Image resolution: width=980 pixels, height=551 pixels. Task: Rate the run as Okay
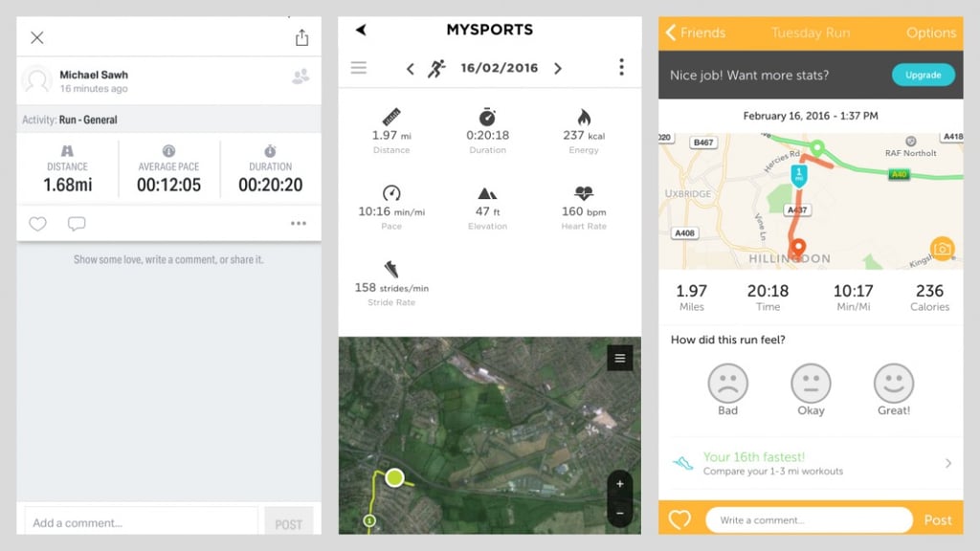(x=811, y=389)
